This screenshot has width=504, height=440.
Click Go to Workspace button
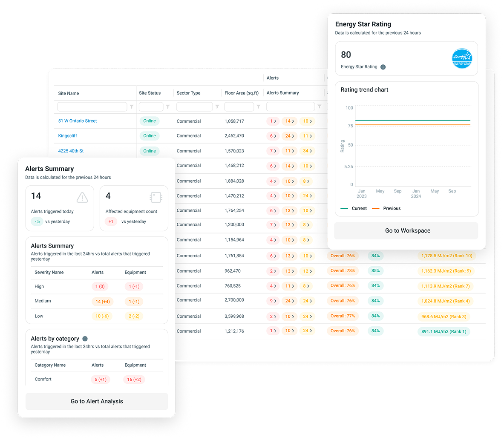406,231
